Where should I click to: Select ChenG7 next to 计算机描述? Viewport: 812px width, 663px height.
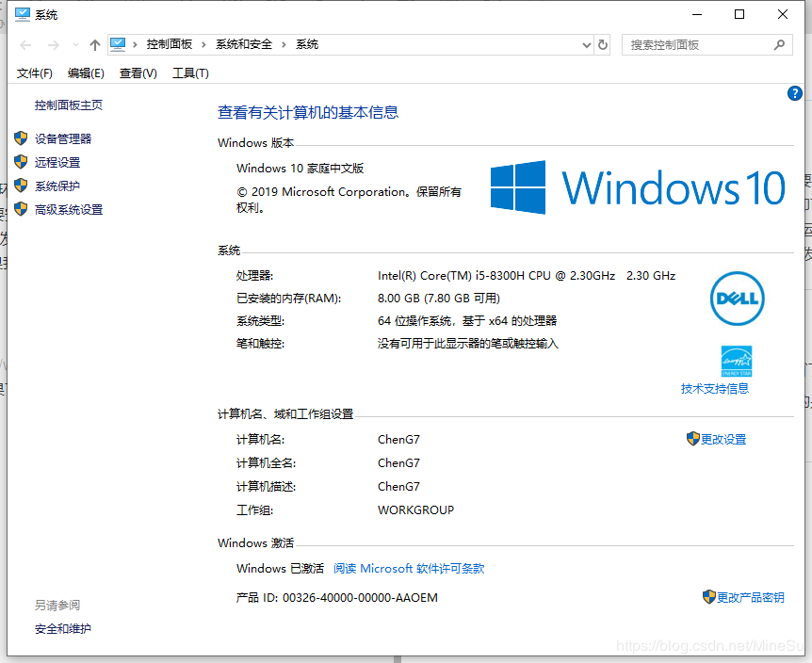[x=398, y=487]
